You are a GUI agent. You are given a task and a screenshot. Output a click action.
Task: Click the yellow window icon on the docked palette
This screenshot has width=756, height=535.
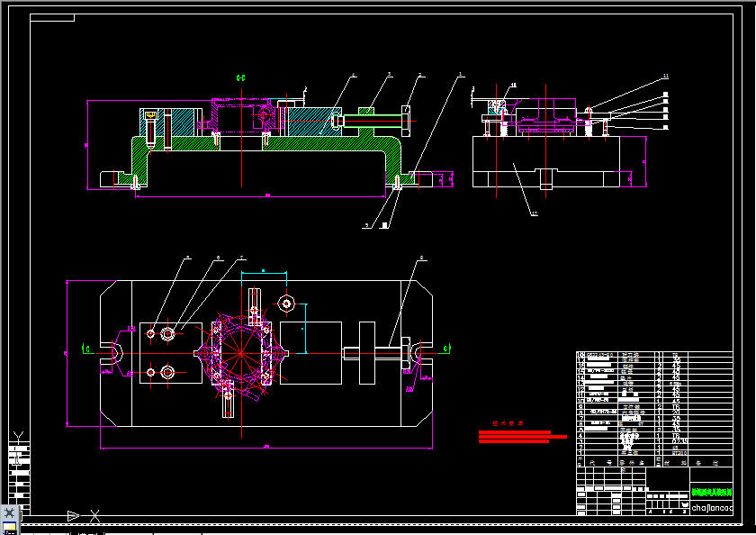(x=9, y=528)
